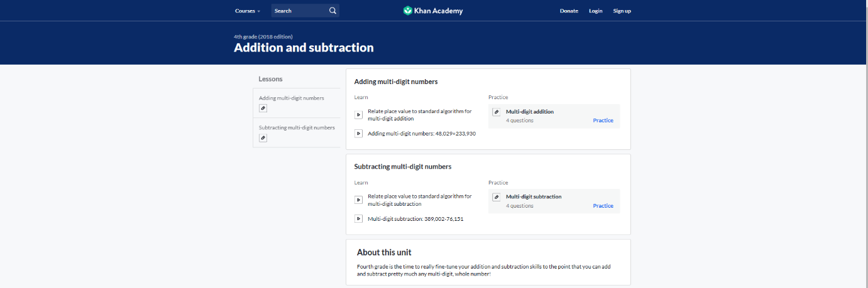
Task: Click the play icon for Multi-digit subtraction: 389,002-76,151
Action: (358, 218)
